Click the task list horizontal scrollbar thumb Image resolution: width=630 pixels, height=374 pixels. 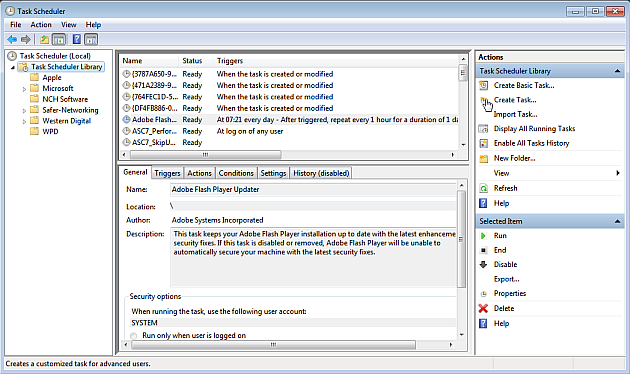click(205, 155)
